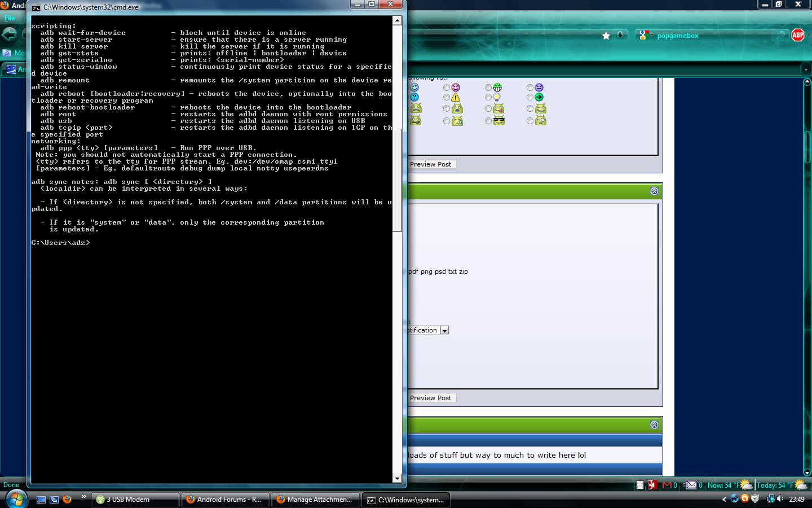Click the Gmail icon in the status bar
The image size is (812, 508).
667,485
